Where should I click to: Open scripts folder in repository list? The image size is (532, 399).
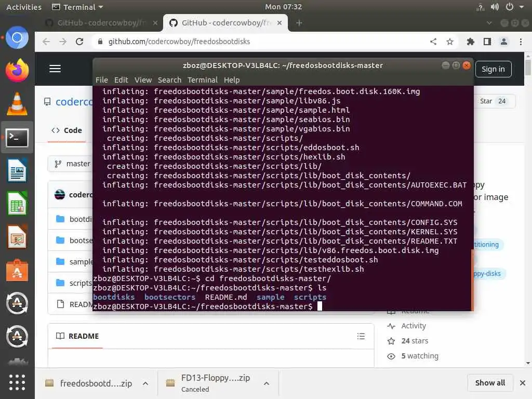pyautogui.click(x=81, y=283)
